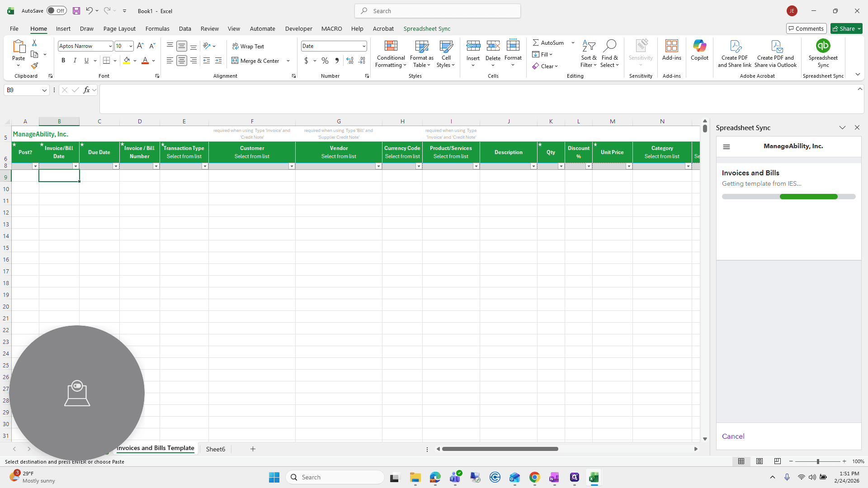The image size is (868, 488).
Task: Click the Increase Font Size icon
Action: click(140, 46)
